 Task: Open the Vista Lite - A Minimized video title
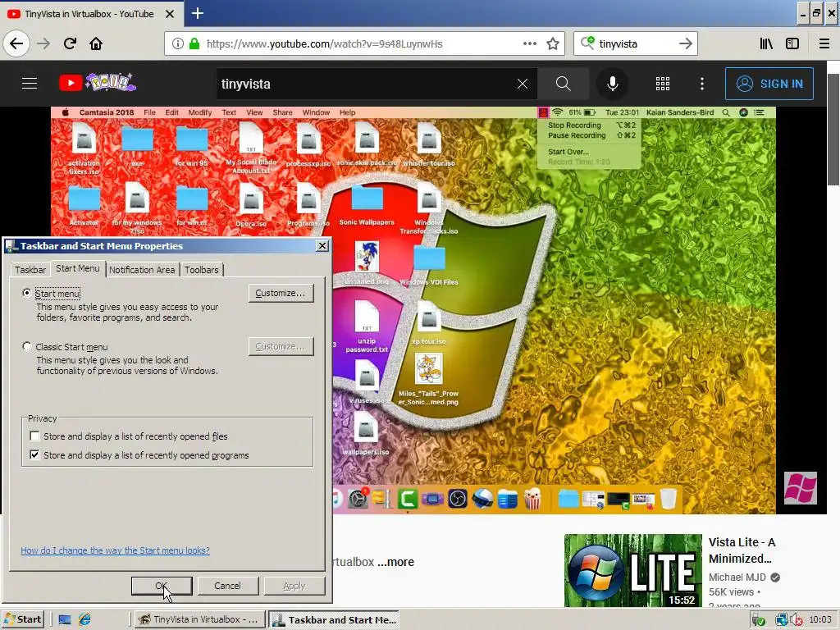click(742, 550)
